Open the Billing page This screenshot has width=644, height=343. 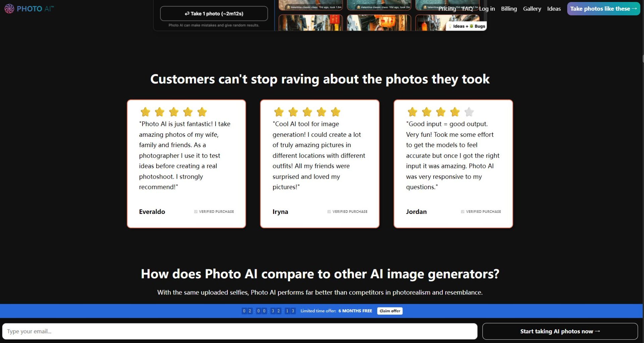pos(508,9)
